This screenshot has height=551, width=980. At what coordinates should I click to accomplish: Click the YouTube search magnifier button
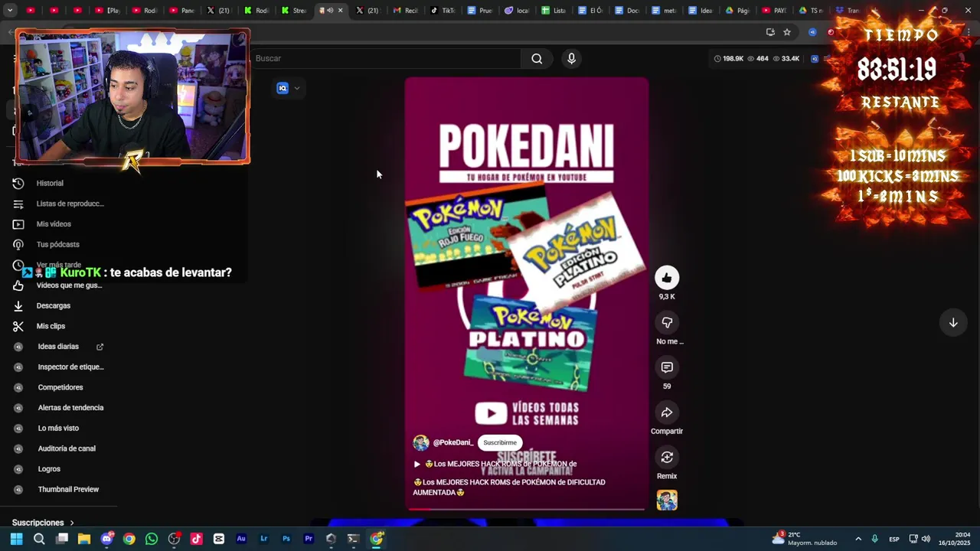537,58
